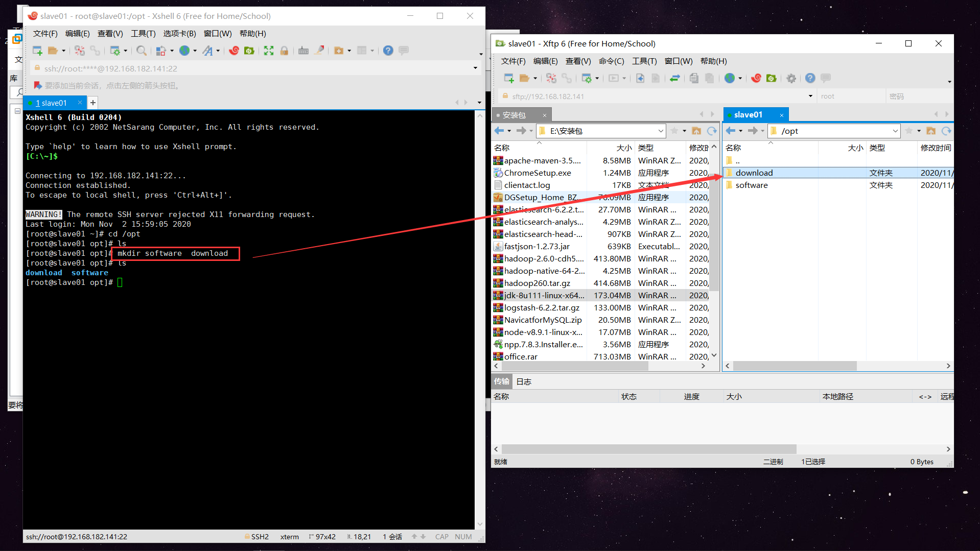Click the blue help icon in Xftp toolbar
The width and height of the screenshot is (980, 551).
pyautogui.click(x=810, y=78)
